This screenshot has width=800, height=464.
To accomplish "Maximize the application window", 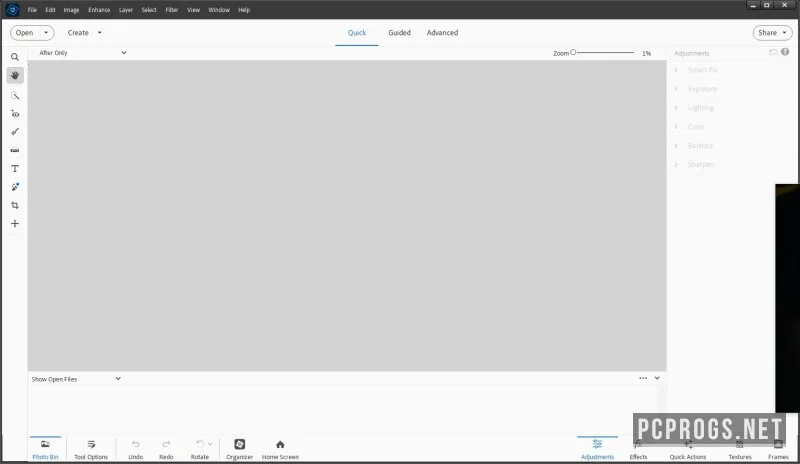I will tap(766, 5).
